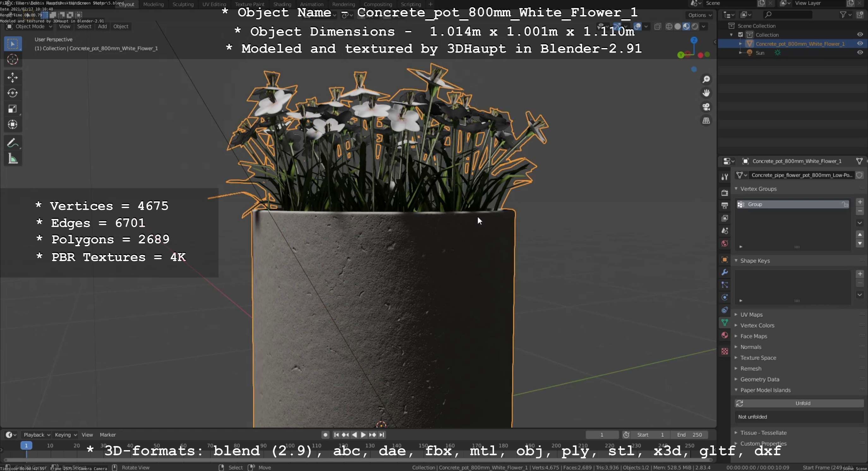The image size is (868, 471).
Task: Choose the Annotate pencil tool
Action: coord(13,143)
